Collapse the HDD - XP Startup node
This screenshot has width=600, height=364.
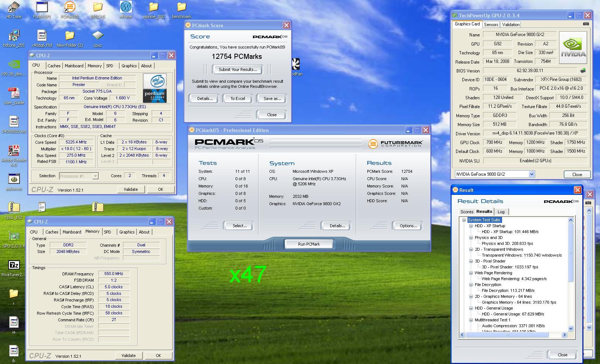[471, 226]
